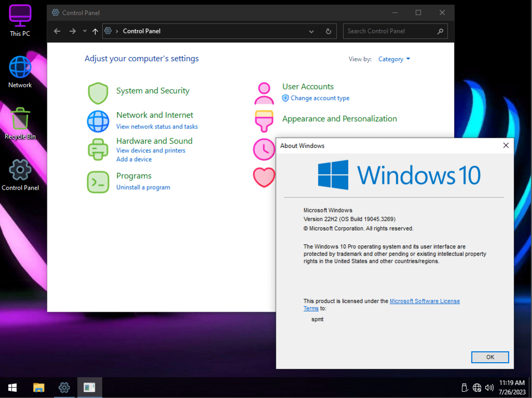This screenshot has height=398, width=532.
Task: Click the red heart category icon
Action: 264,177
